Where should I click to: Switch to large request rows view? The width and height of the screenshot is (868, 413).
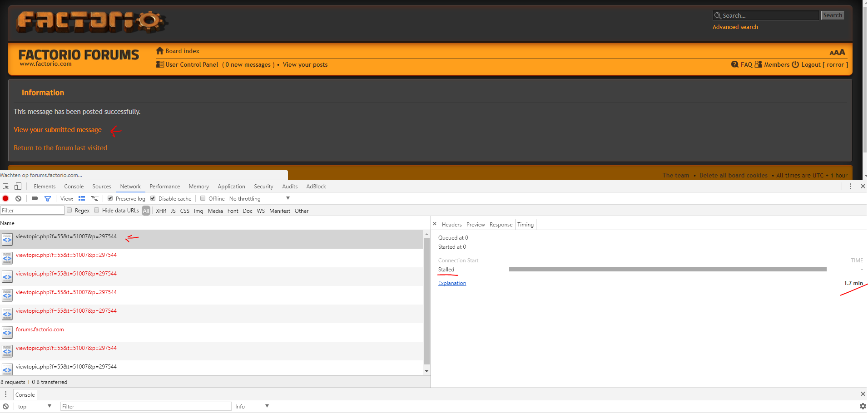coord(82,199)
